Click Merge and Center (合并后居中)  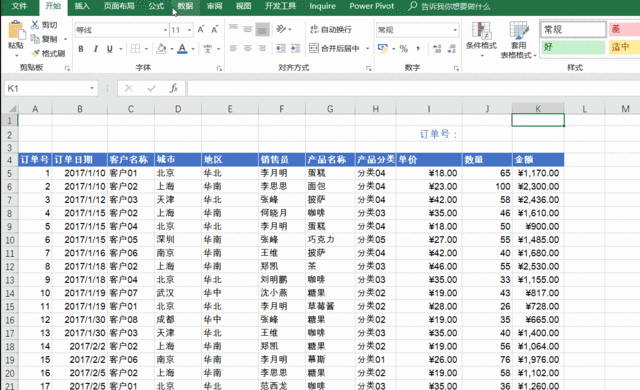[x=334, y=49]
